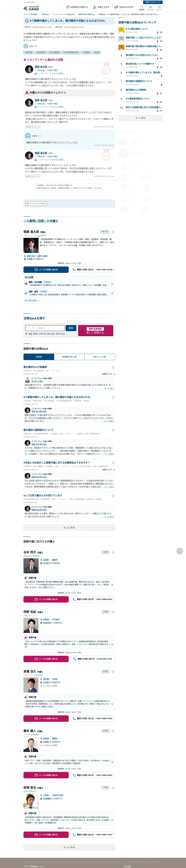Click rank 1 gold badge icon
186x868 pixels.
[121, 30]
